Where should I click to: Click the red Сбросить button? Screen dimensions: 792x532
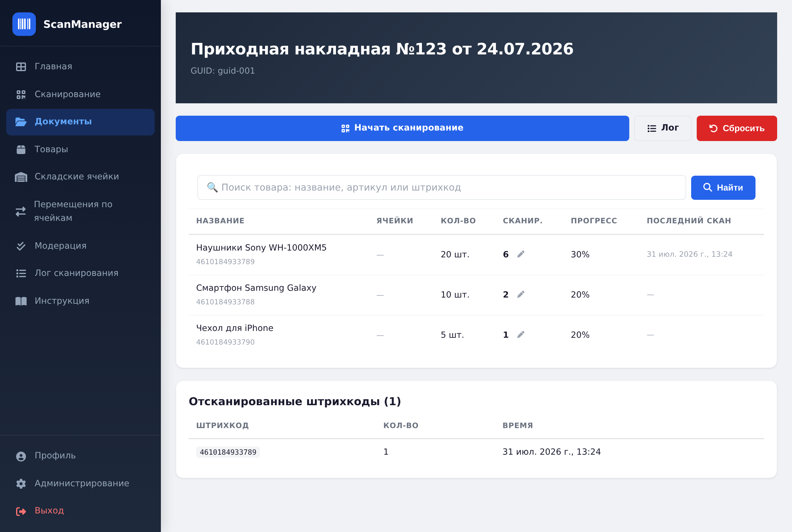737,128
